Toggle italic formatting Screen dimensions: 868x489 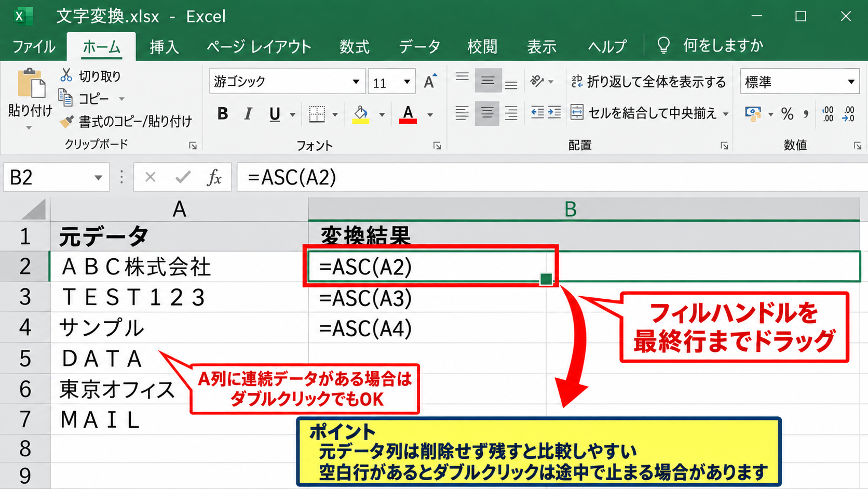[x=248, y=113]
